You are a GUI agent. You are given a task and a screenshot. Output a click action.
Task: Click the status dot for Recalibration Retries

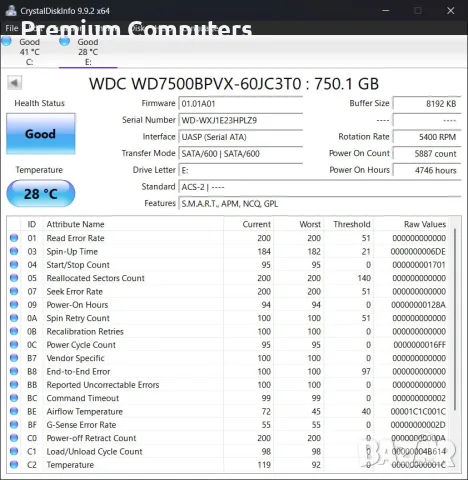coord(14,331)
